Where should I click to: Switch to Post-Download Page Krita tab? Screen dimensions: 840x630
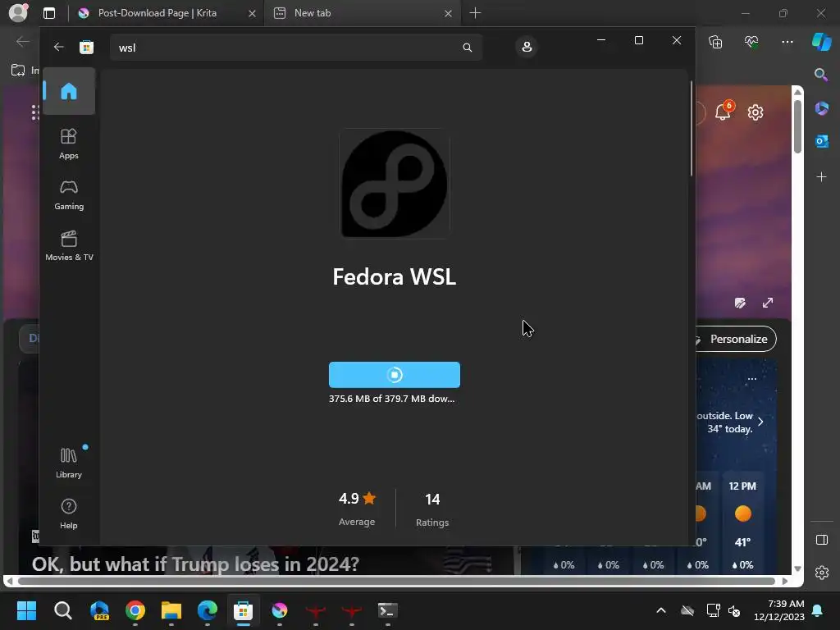pos(167,13)
